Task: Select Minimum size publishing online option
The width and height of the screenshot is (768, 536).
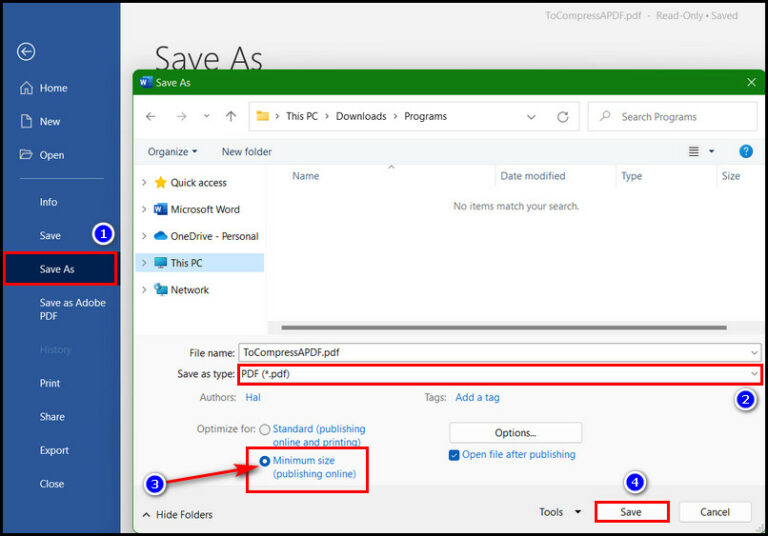Action: 264,461
